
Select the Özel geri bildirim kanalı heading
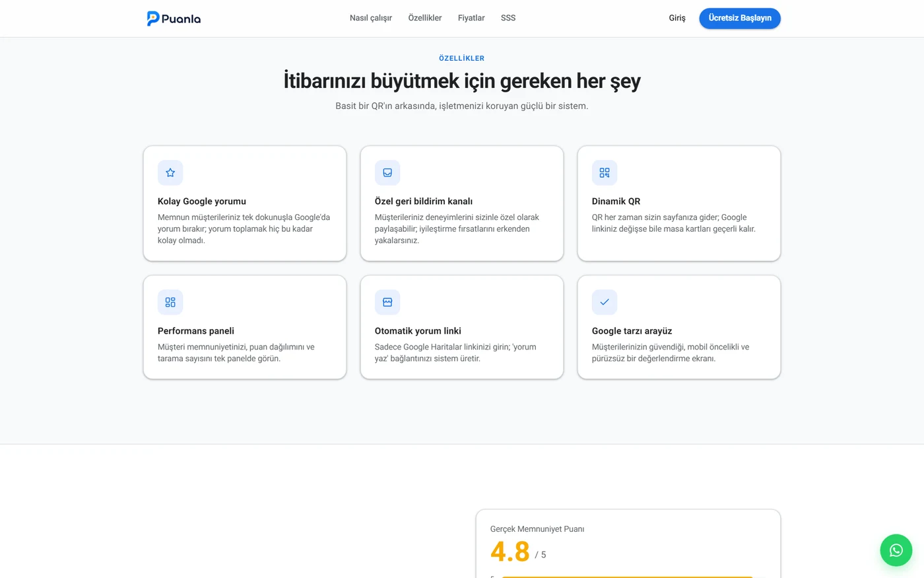pos(424,201)
